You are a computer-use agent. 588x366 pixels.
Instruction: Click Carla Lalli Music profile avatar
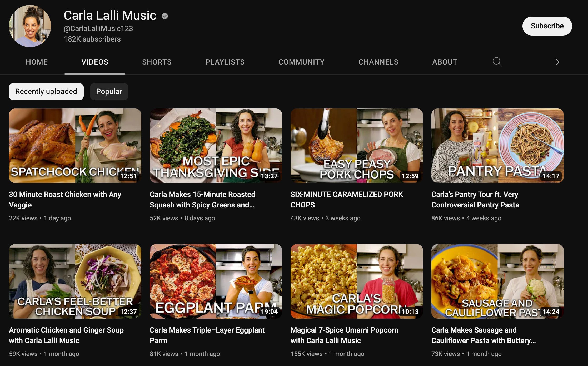click(x=30, y=26)
